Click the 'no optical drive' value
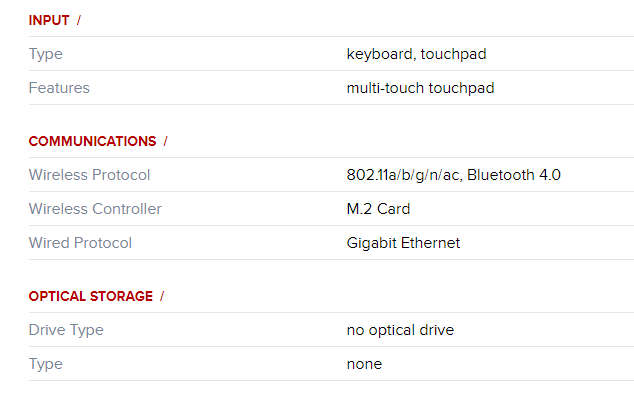 click(401, 330)
